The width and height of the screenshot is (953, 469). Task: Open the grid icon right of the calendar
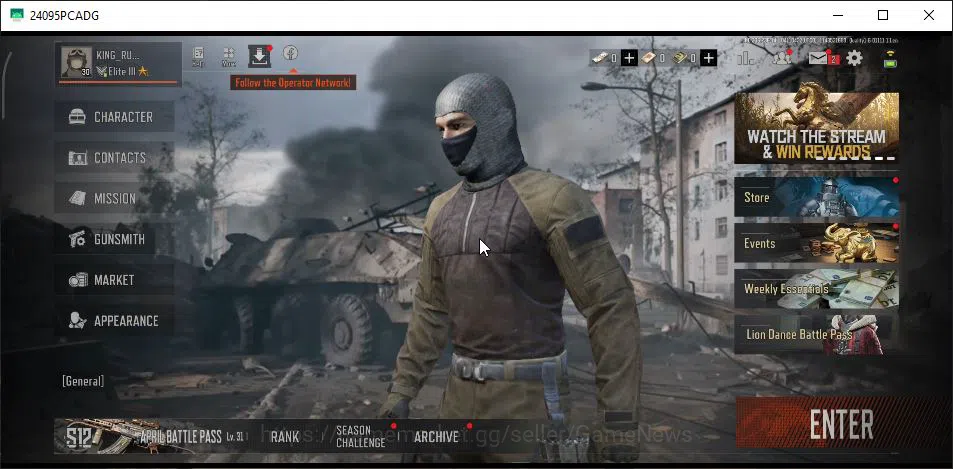pyautogui.click(x=229, y=56)
